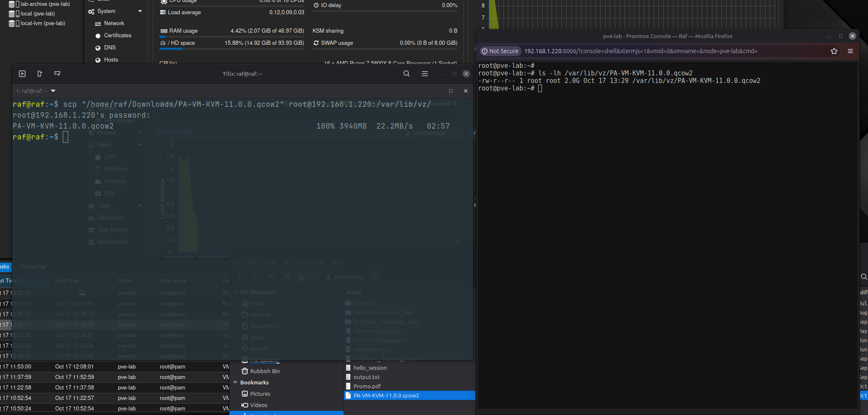Open the Firefox application menu

pos(850,51)
